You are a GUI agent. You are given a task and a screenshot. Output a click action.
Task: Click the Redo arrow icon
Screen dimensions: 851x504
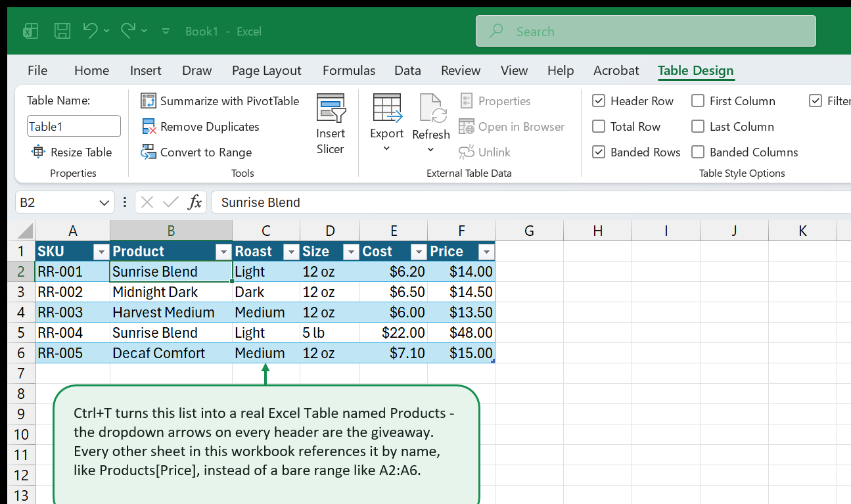coord(128,30)
